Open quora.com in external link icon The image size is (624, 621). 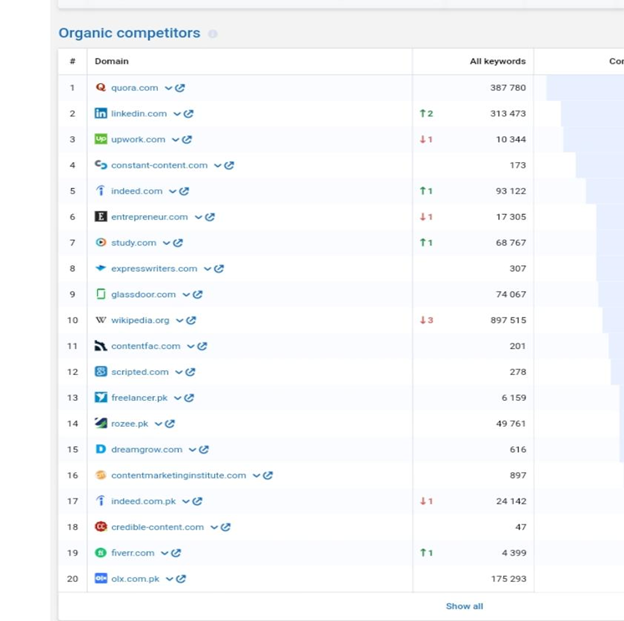(180, 88)
